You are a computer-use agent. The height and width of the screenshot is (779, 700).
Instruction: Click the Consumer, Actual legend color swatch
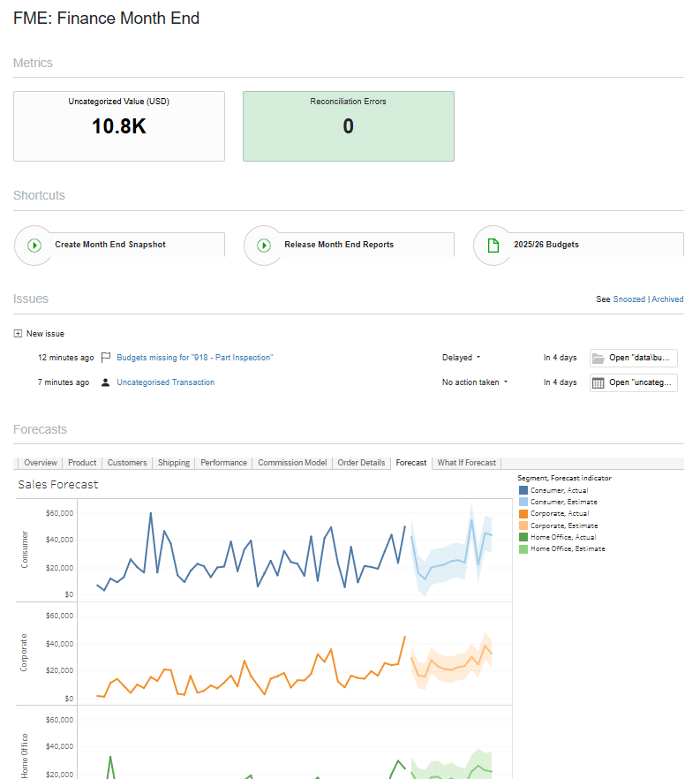pyautogui.click(x=523, y=490)
